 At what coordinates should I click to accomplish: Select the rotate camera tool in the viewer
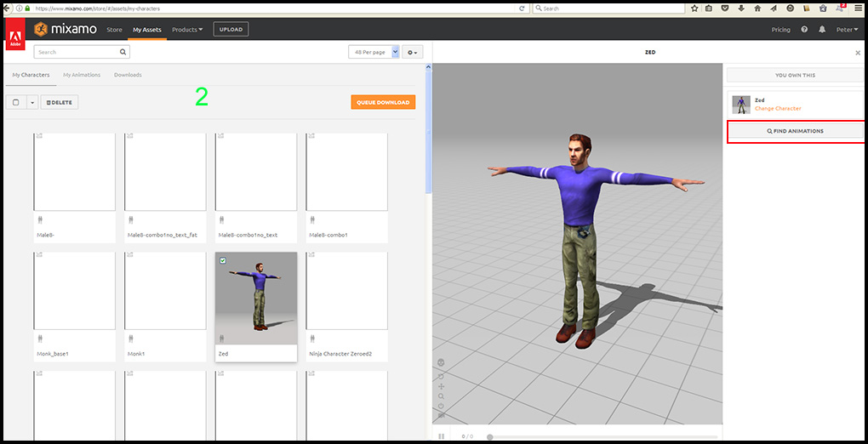point(441,376)
